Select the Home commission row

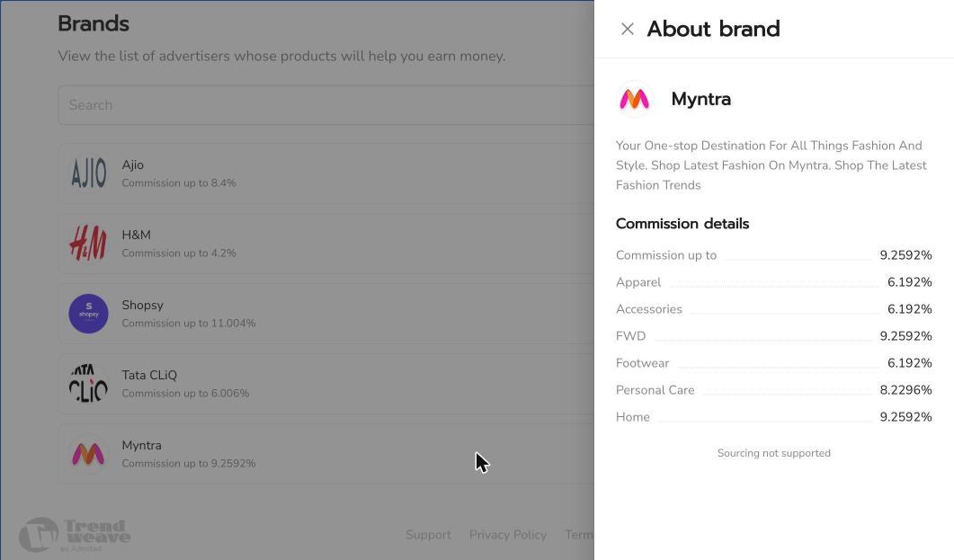(774, 416)
